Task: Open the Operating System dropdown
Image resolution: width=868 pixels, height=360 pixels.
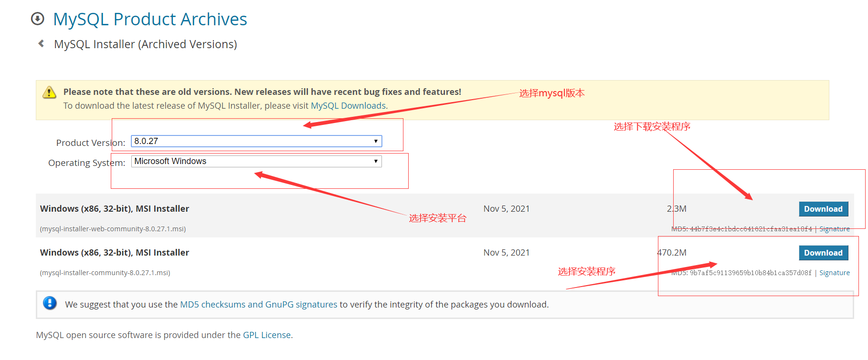Action: [x=256, y=161]
